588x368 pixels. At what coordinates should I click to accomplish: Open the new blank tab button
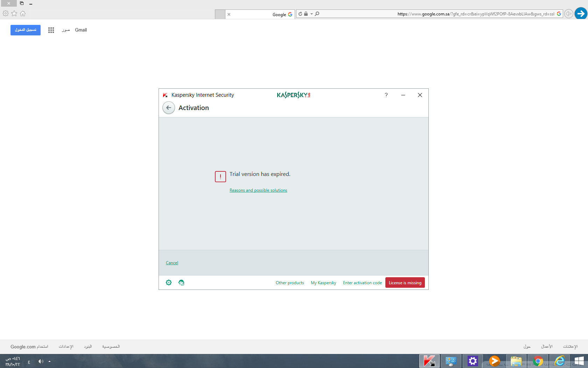[220, 14]
